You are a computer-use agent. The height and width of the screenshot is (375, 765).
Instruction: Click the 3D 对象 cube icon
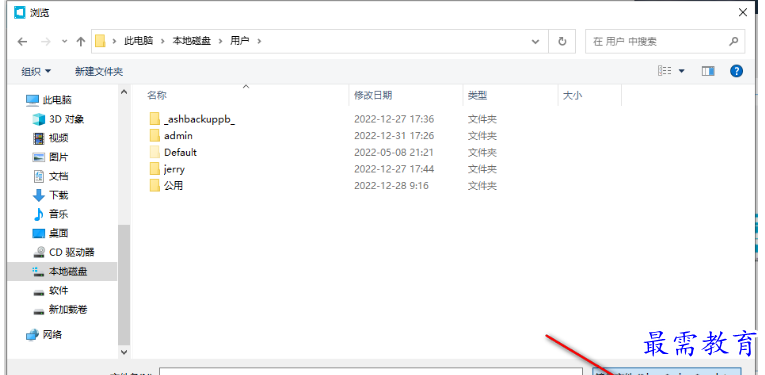pos(39,119)
